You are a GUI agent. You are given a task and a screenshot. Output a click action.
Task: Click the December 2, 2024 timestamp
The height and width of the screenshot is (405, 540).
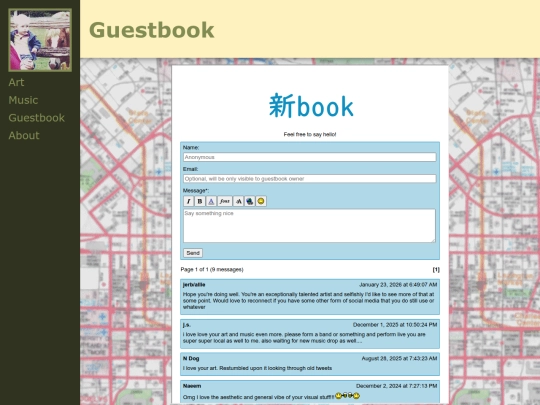point(396,386)
